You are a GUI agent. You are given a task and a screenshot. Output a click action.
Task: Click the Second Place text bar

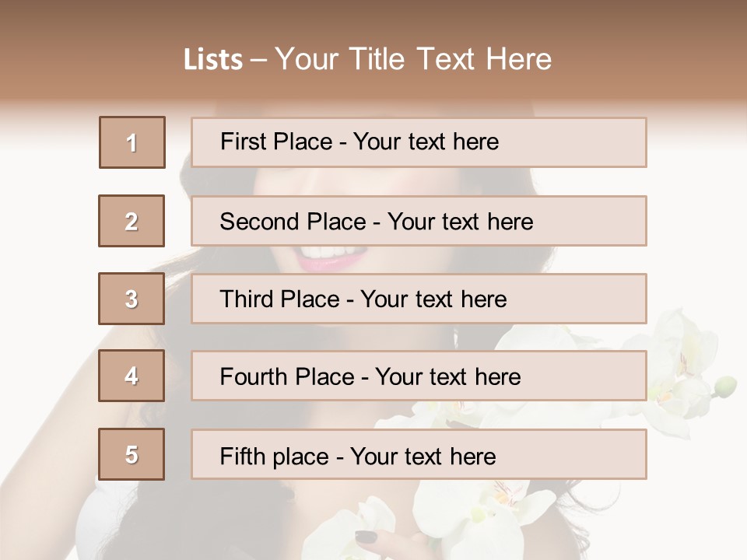[x=419, y=221]
